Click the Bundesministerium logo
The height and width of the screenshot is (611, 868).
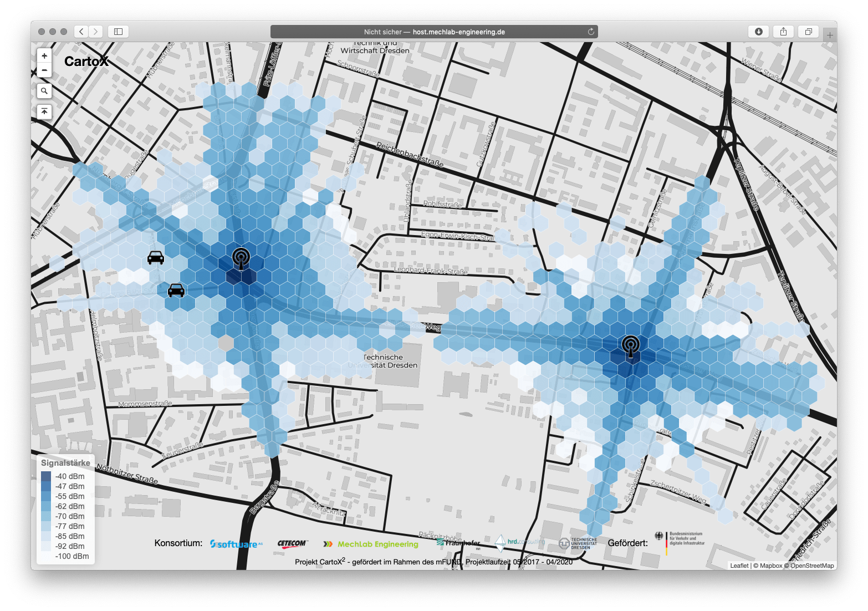click(680, 542)
